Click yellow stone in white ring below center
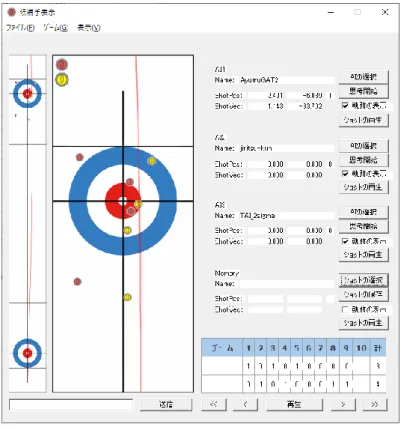 [127, 230]
